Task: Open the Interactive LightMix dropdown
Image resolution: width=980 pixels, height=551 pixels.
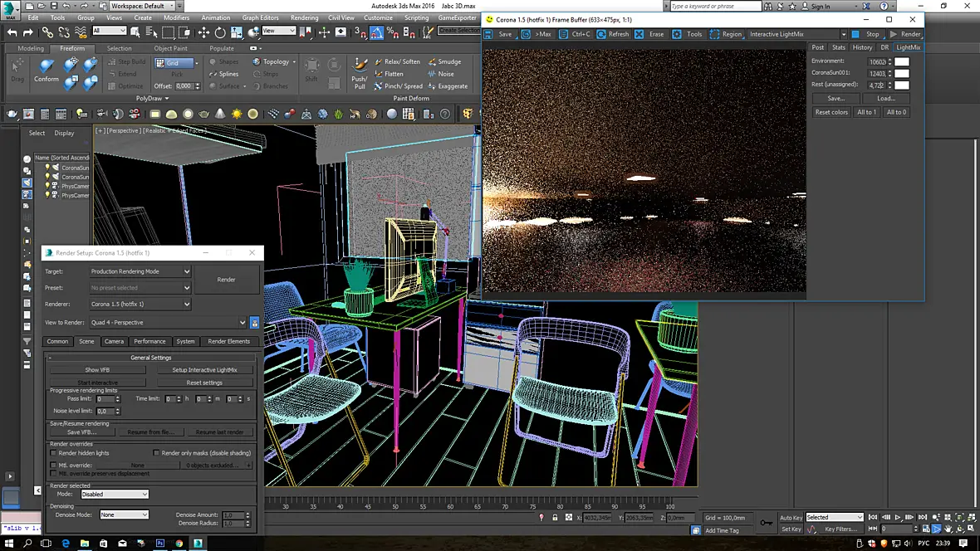Action: 797,34
